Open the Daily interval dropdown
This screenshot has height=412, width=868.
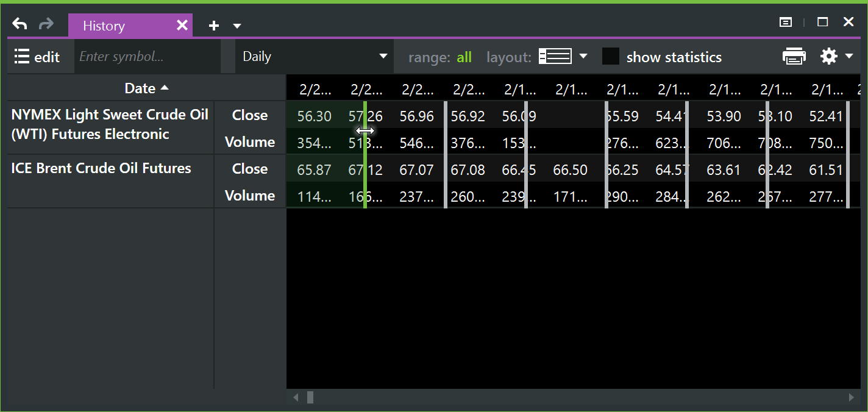pos(315,57)
